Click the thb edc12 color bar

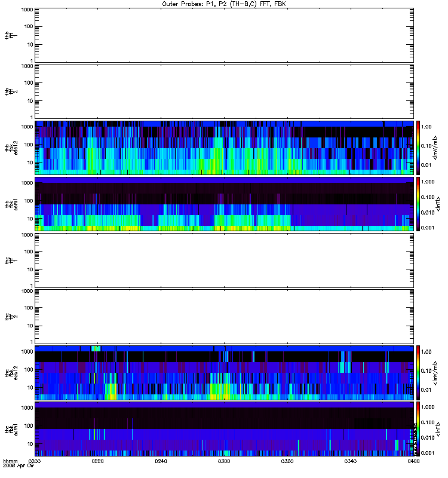tap(418, 148)
